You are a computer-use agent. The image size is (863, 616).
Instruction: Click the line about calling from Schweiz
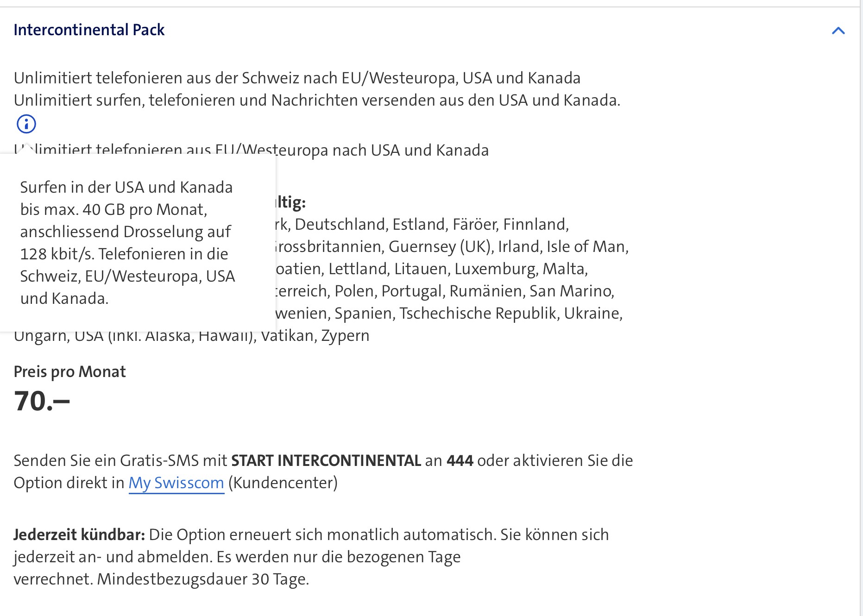(297, 78)
